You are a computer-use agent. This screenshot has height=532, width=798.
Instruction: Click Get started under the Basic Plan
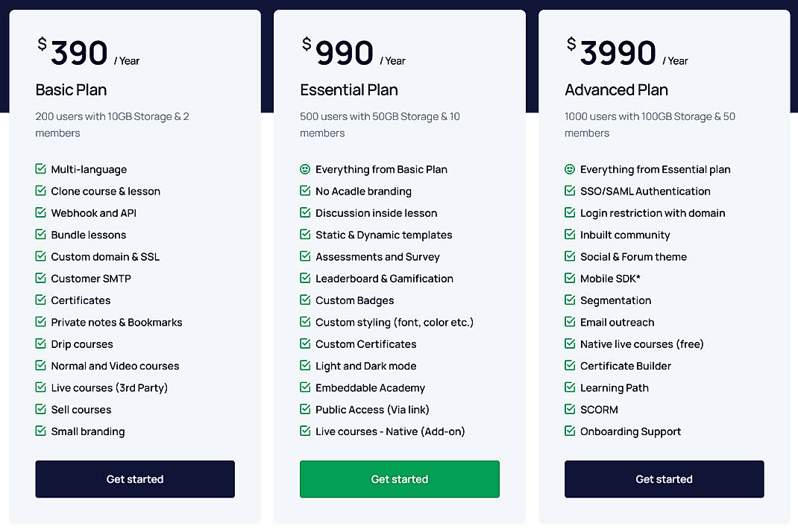(x=134, y=479)
